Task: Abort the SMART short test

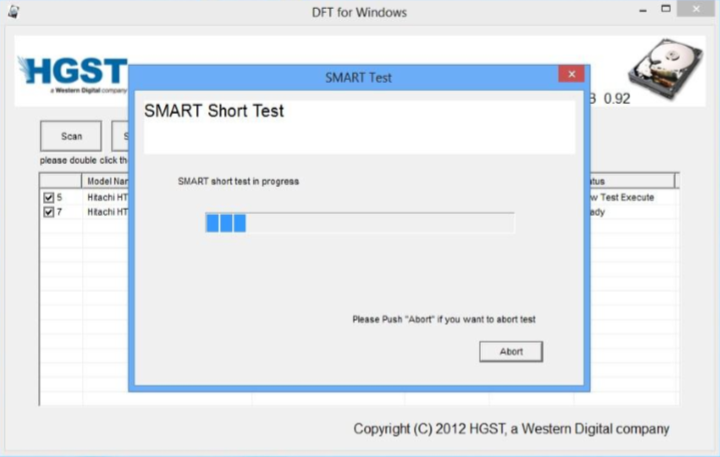Action: pyautogui.click(x=511, y=351)
